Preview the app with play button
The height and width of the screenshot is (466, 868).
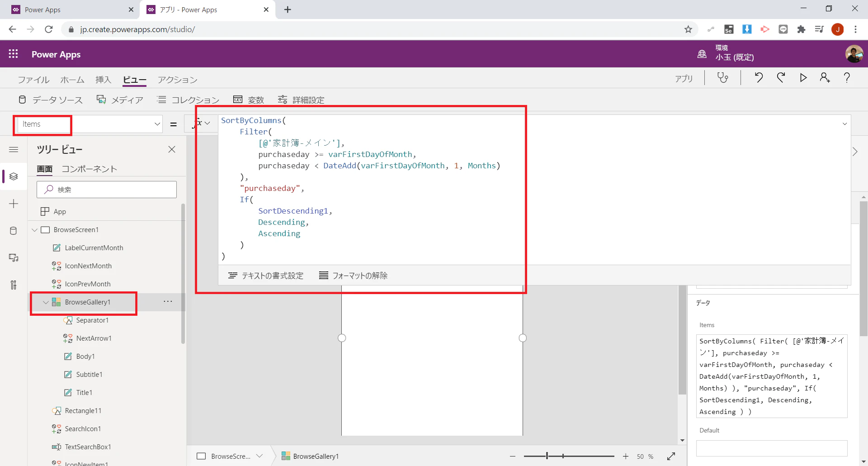[x=803, y=78]
